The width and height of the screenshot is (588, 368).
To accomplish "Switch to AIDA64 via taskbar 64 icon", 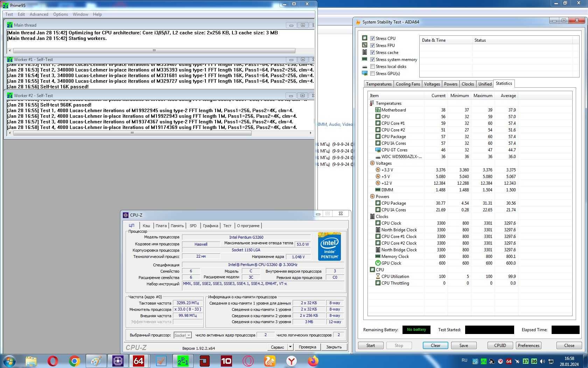I will click(x=139, y=361).
